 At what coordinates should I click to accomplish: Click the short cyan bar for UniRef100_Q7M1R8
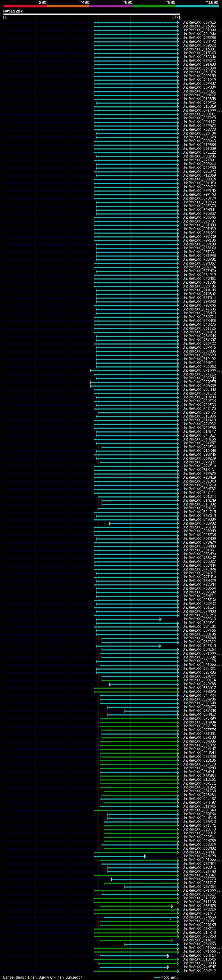click(x=120, y=856)
